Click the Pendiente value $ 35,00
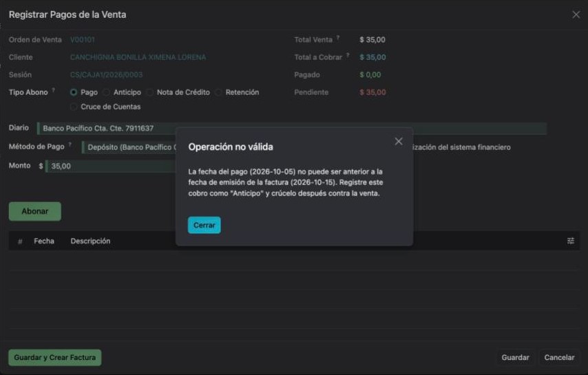 click(372, 92)
